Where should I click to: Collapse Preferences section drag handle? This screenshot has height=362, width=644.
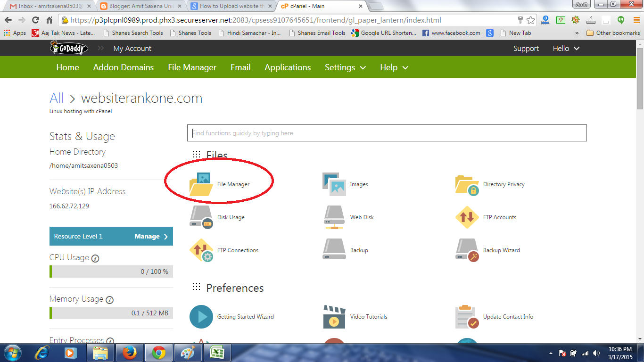[x=197, y=287]
